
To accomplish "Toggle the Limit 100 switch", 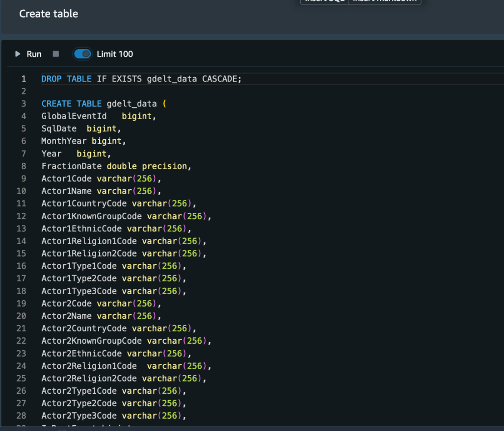I will pyautogui.click(x=82, y=54).
